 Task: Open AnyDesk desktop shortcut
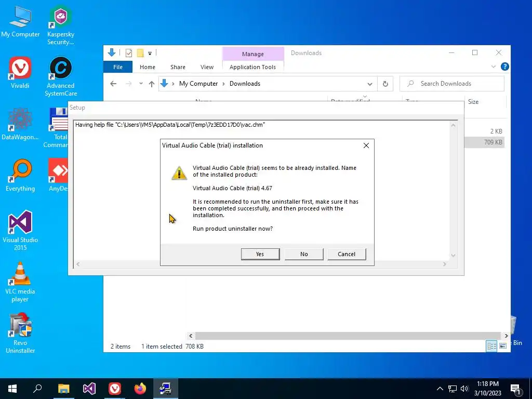[x=58, y=176]
